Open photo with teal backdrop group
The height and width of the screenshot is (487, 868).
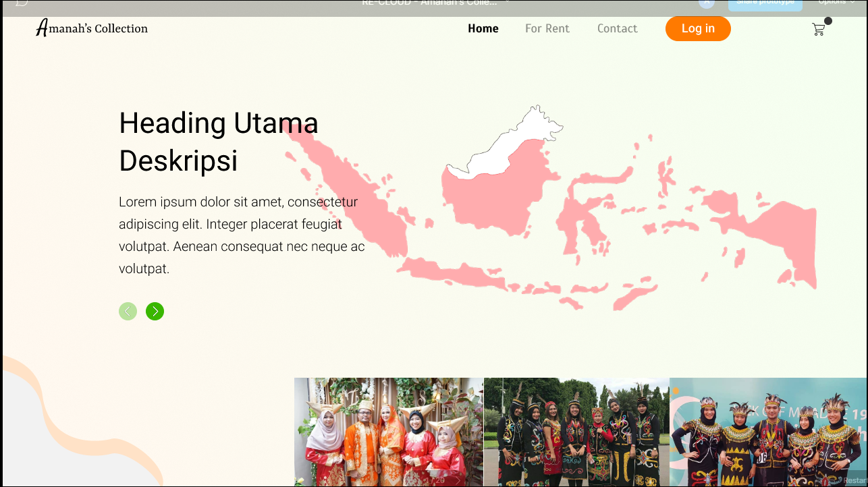(x=768, y=432)
